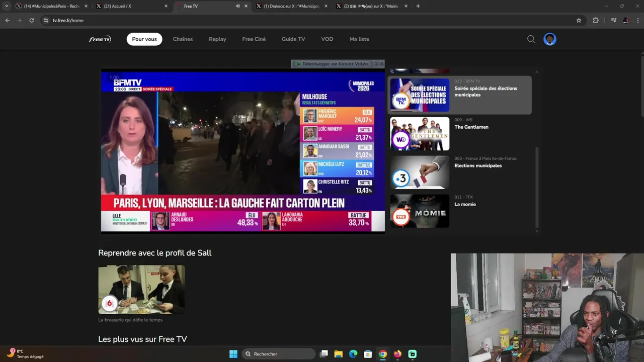Viewport: 644px width, 362px height.
Task: Go to the 'Replay' section
Action: pos(217,39)
